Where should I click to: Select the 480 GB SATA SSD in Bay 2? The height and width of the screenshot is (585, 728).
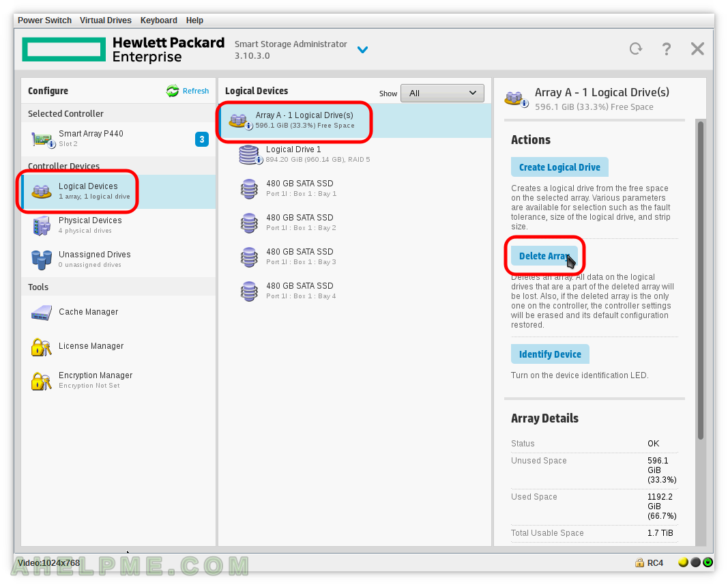[x=355, y=223]
